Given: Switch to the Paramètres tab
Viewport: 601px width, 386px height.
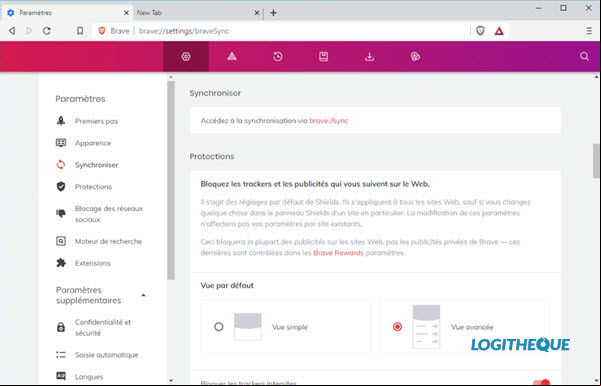Looking at the screenshot, I should 67,13.
